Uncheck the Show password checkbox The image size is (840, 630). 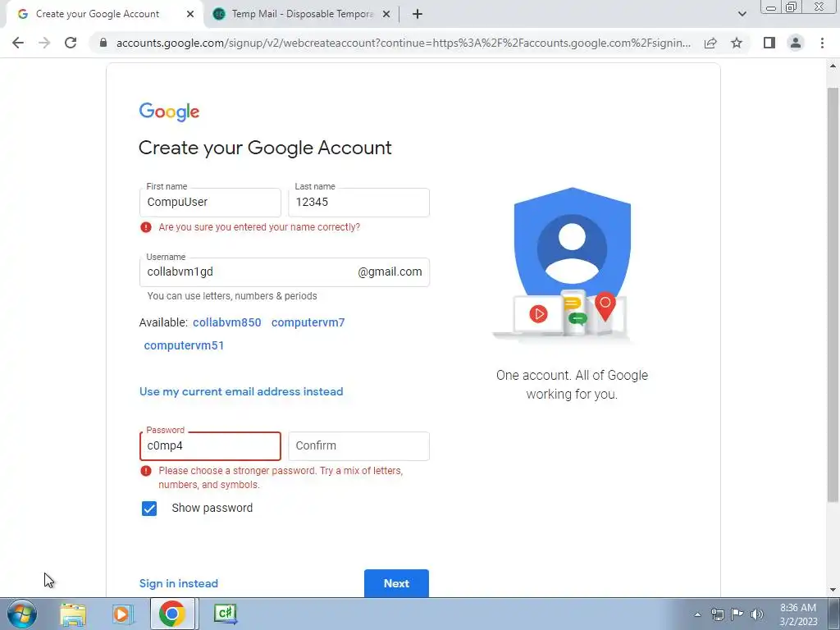[x=149, y=509]
